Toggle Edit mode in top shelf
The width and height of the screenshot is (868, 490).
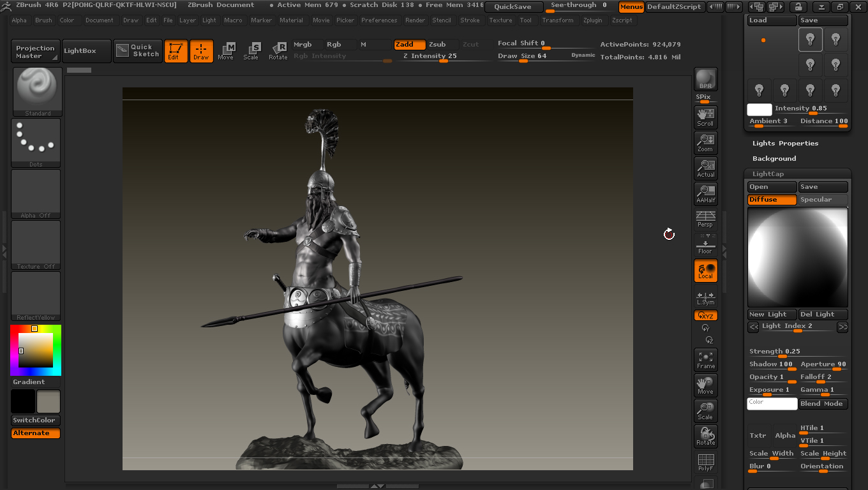click(176, 51)
